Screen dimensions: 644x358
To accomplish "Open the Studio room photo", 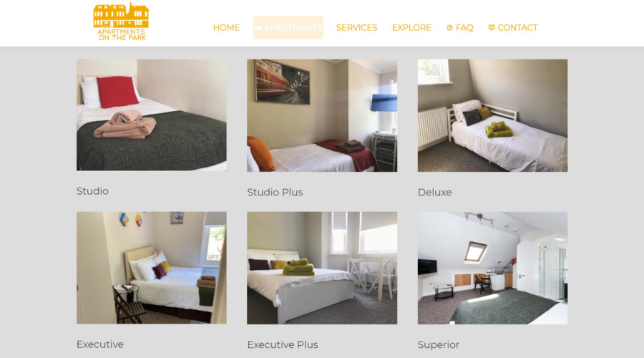I will 152,115.
